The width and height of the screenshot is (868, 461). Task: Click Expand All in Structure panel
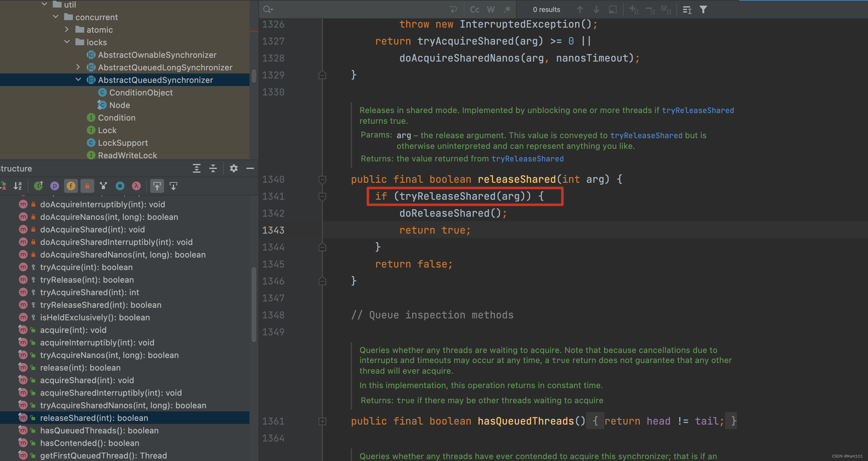pyautogui.click(x=196, y=168)
